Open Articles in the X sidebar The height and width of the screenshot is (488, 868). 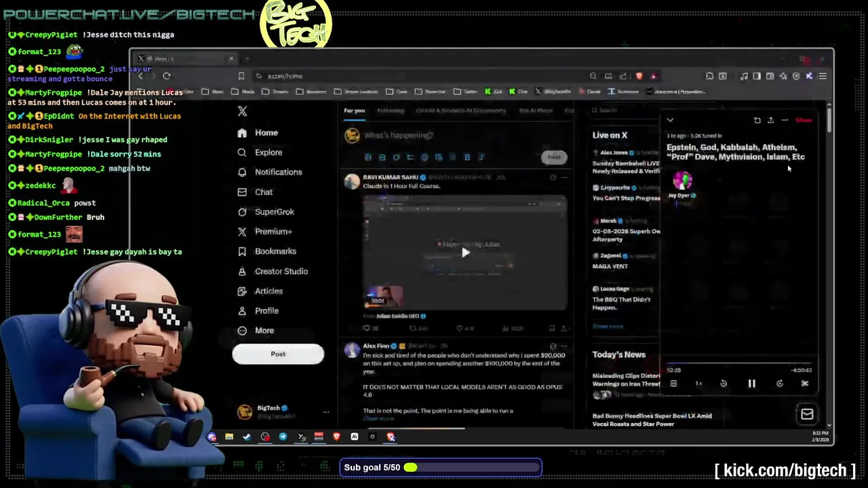pyautogui.click(x=260, y=291)
